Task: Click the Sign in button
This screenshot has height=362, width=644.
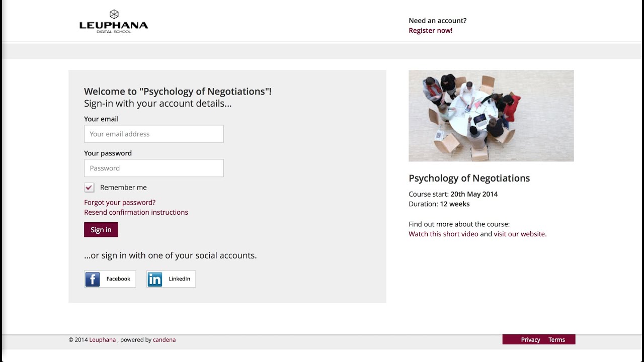Action: (101, 230)
